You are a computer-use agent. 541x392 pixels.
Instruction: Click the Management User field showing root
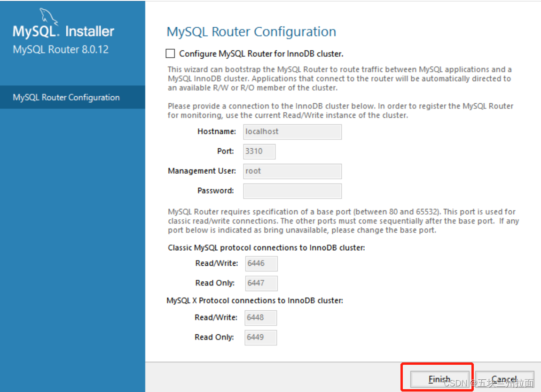(292, 171)
